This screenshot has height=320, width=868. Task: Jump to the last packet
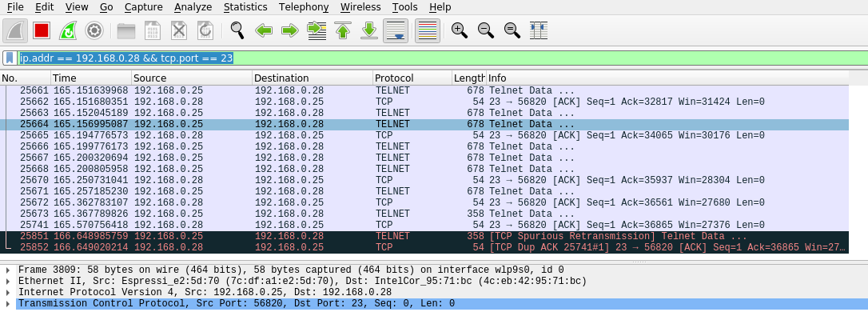(369, 30)
